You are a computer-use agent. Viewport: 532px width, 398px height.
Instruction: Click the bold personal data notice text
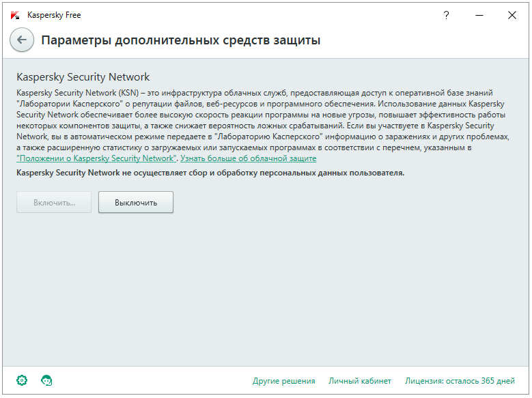pyautogui.click(x=210, y=173)
